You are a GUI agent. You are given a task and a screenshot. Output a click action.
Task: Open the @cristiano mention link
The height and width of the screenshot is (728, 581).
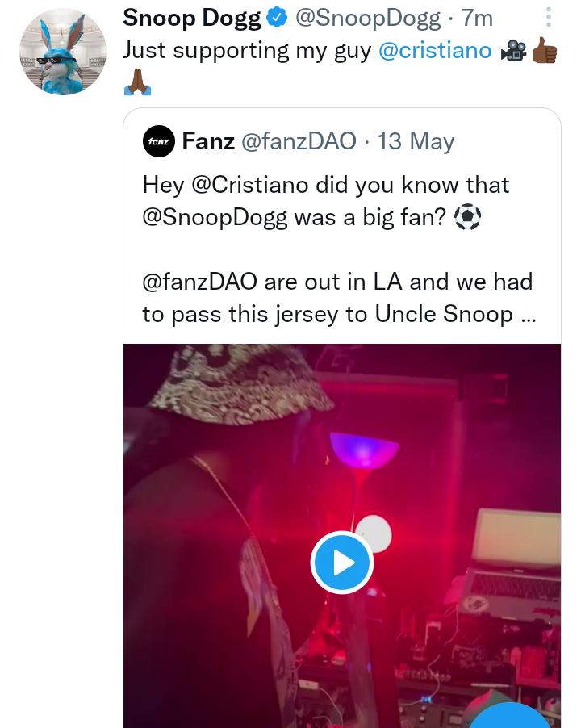pos(434,51)
